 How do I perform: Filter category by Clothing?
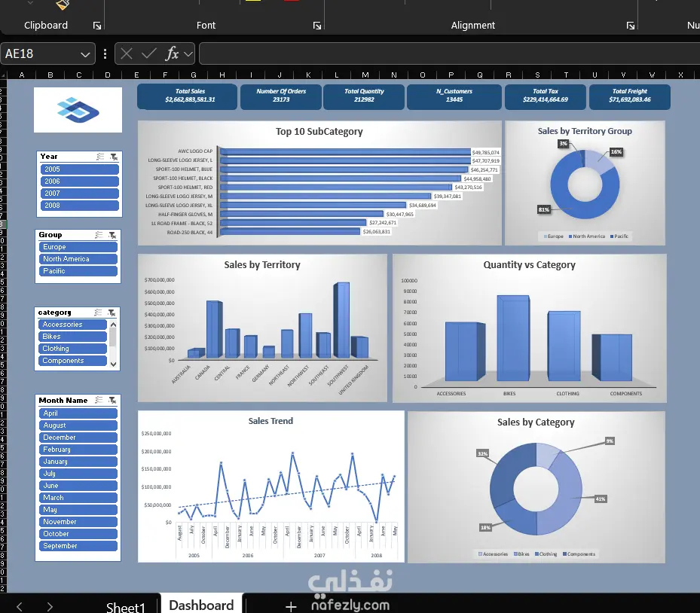[73, 349]
